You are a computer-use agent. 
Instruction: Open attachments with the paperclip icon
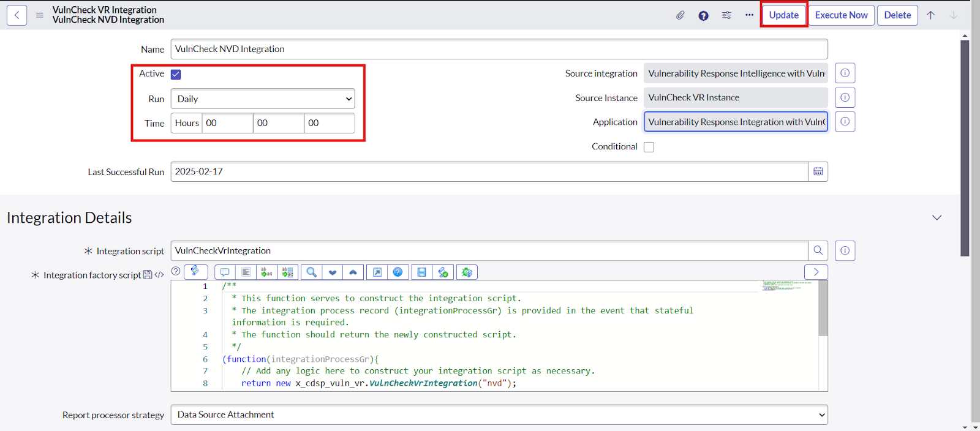[680, 15]
